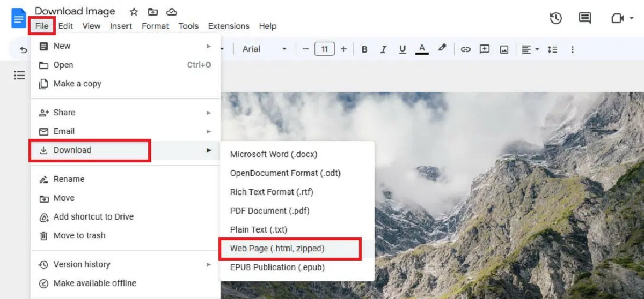The width and height of the screenshot is (644, 299).
Task: Open the Format menu
Action: click(156, 26)
